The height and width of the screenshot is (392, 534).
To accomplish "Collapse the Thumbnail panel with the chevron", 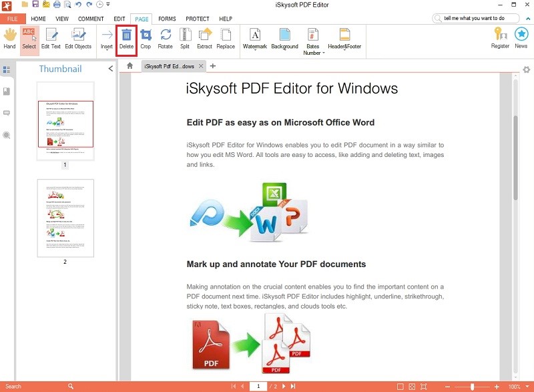I will click(x=111, y=69).
